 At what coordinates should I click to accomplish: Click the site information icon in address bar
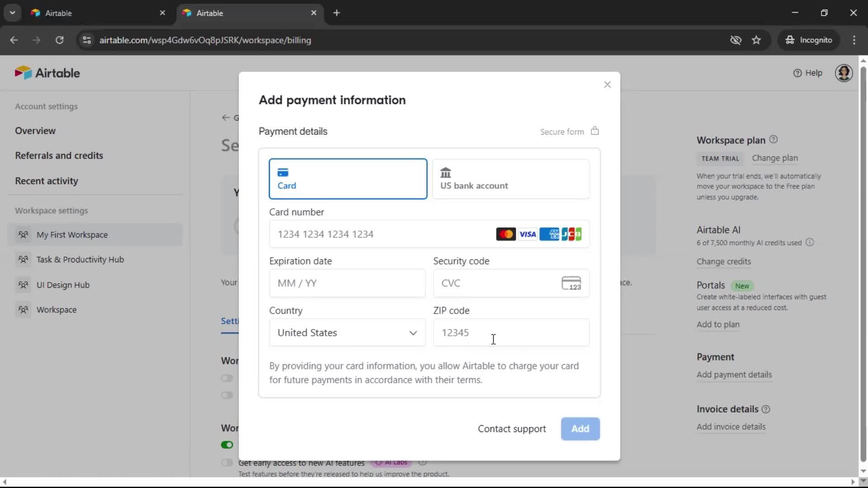coord(86,40)
